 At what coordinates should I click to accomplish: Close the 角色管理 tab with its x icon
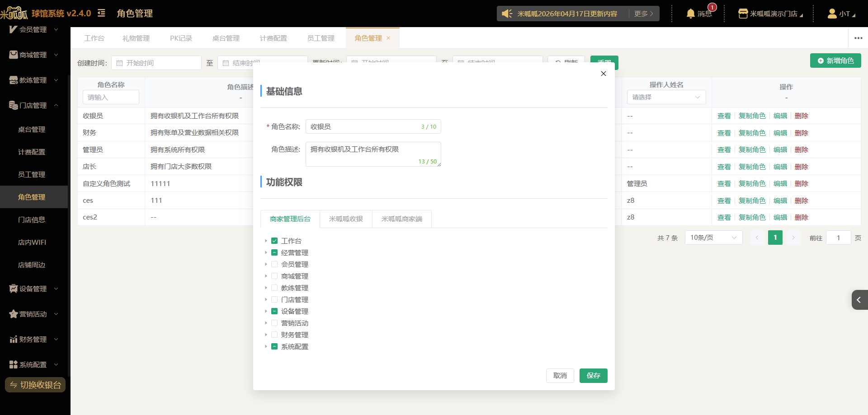point(388,38)
